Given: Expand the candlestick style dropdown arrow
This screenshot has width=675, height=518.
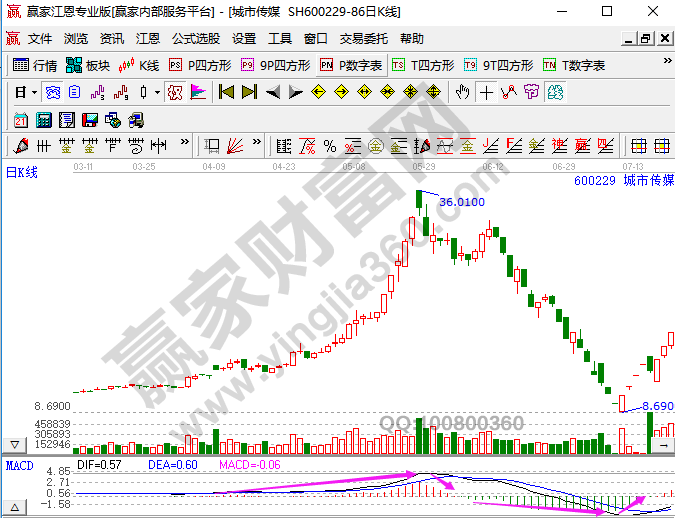Looking at the screenshot, I should [156, 92].
